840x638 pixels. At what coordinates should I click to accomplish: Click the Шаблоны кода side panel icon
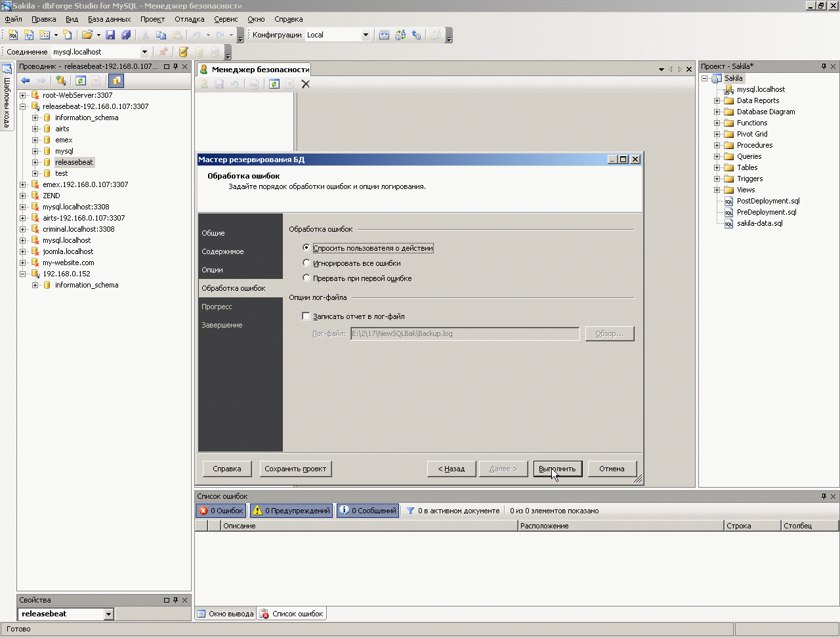click(7, 69)
